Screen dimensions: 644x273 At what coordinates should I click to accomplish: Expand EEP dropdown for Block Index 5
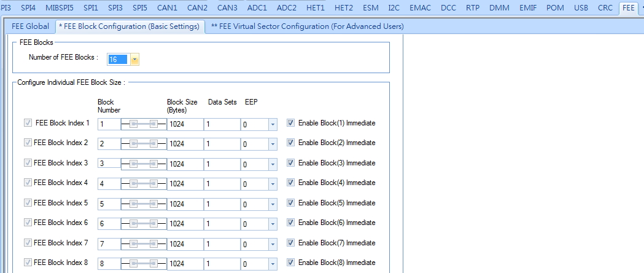pos(273,204)
